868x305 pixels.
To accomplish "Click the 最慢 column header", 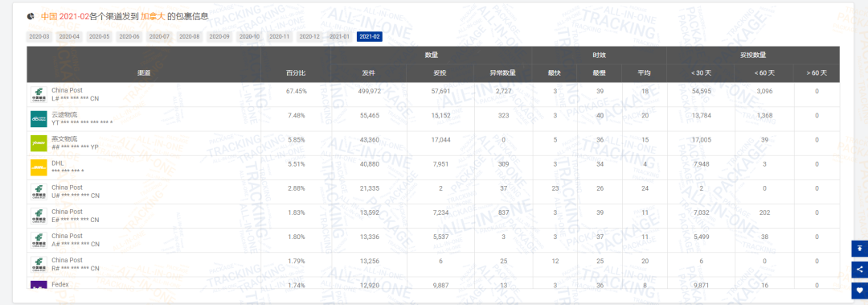I will tap(599, 73).
